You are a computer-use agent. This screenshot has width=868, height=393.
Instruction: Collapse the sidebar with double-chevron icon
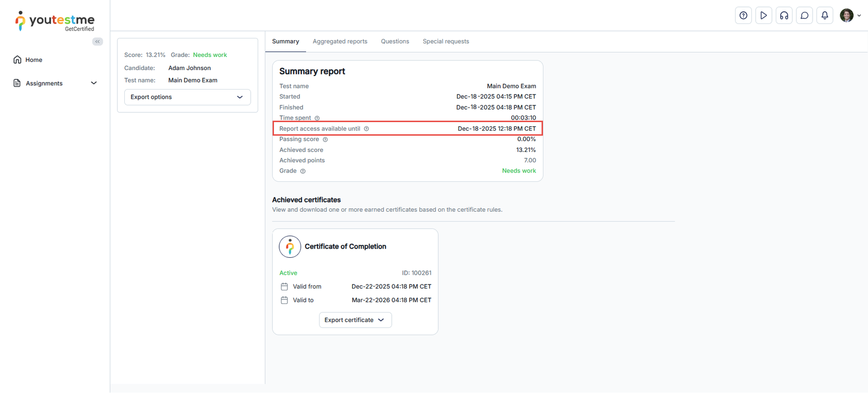98,42
